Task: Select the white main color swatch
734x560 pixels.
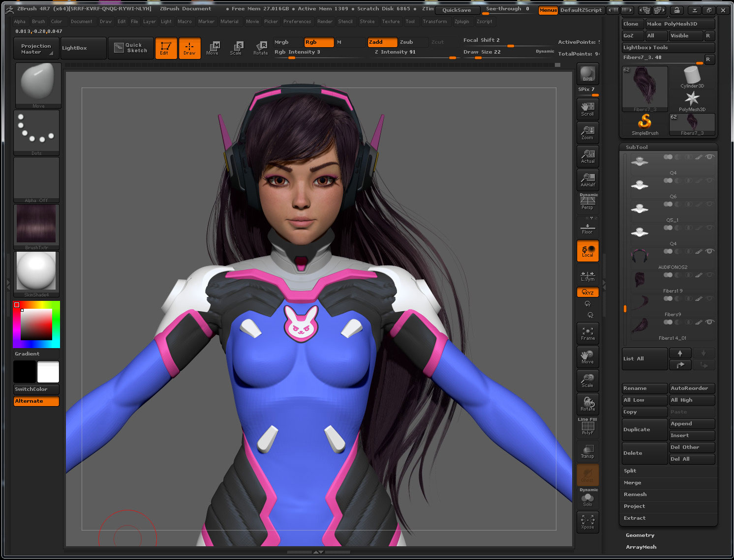Action: 48,372
